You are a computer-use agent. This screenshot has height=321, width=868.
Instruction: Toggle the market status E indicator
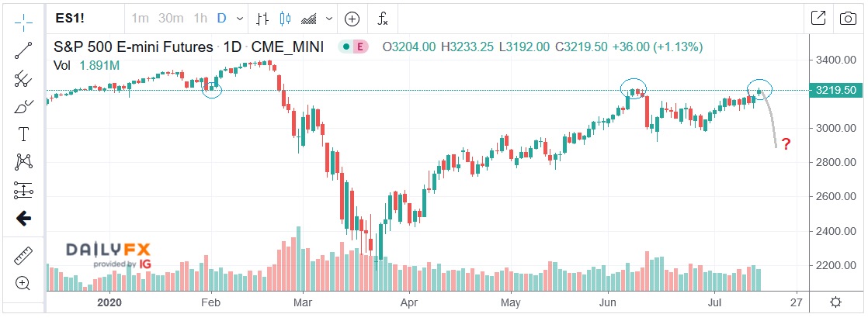coord(359,47)
